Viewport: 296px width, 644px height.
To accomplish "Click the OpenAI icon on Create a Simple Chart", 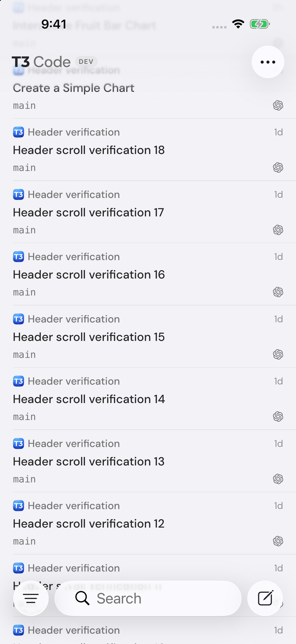I will click(x=278, y=105).
